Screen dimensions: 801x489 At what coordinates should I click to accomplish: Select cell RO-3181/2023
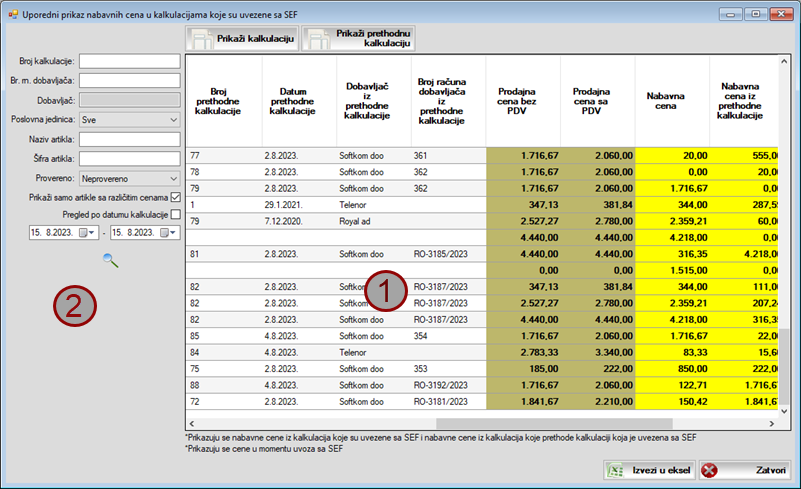pos(449,402)
